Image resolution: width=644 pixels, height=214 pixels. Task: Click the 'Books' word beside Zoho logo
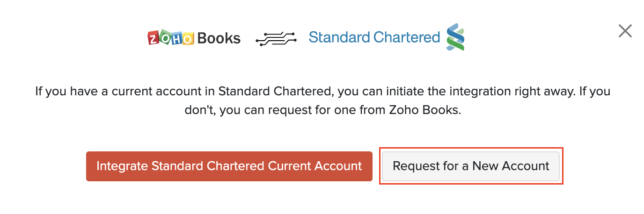click(219, 38)
